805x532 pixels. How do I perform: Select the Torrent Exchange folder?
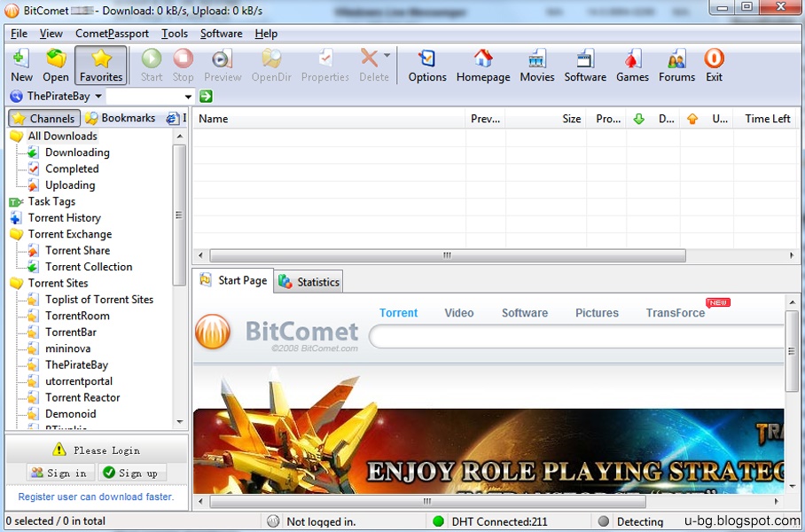pyautogui.click(x=70, y=234)
